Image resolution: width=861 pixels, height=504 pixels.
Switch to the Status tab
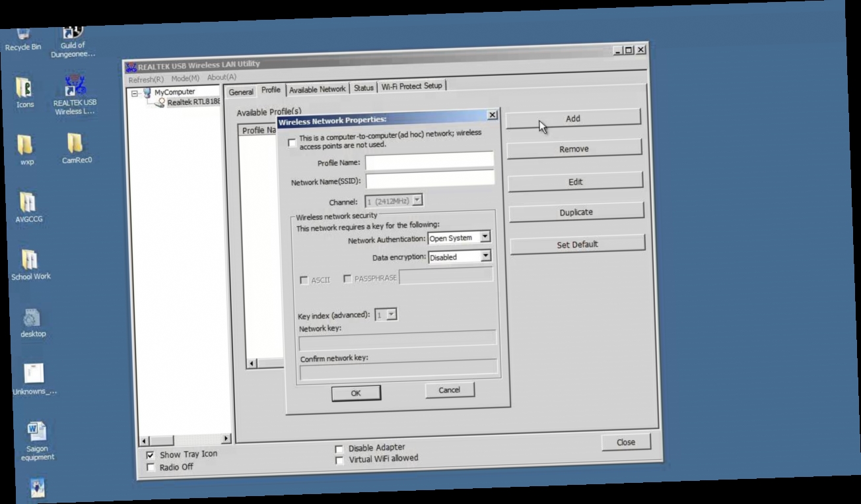(364, 88)
